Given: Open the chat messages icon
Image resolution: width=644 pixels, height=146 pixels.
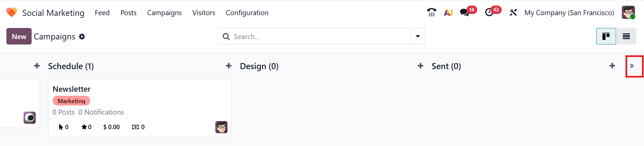Looking at the screenshot, I should 465,12.
